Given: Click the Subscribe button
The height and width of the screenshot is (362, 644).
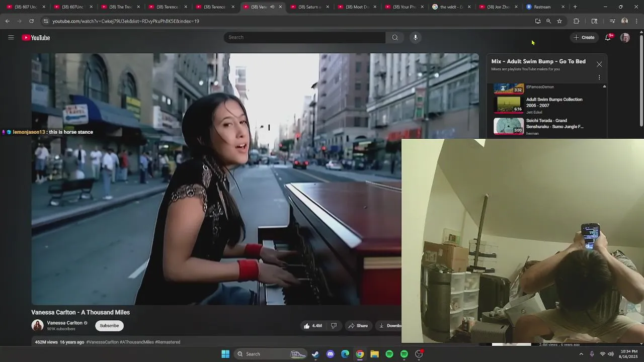Looking at the screenshot, I should [109, 326].
